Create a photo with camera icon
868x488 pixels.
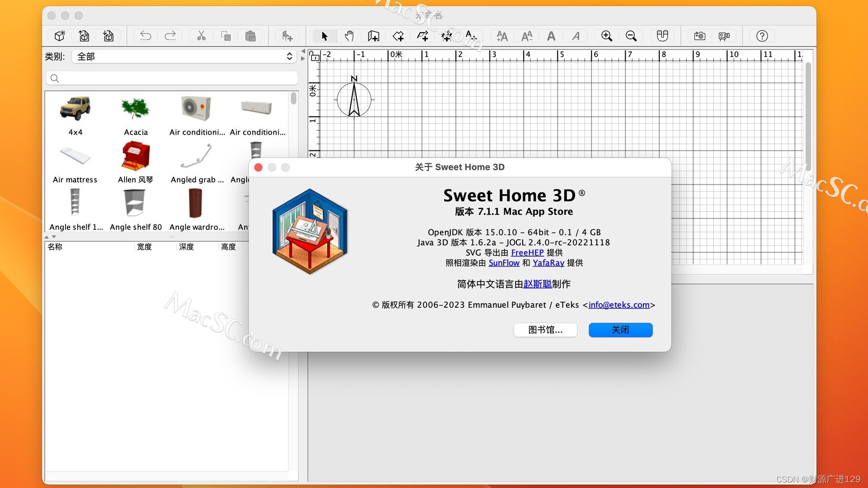[699, 36]
